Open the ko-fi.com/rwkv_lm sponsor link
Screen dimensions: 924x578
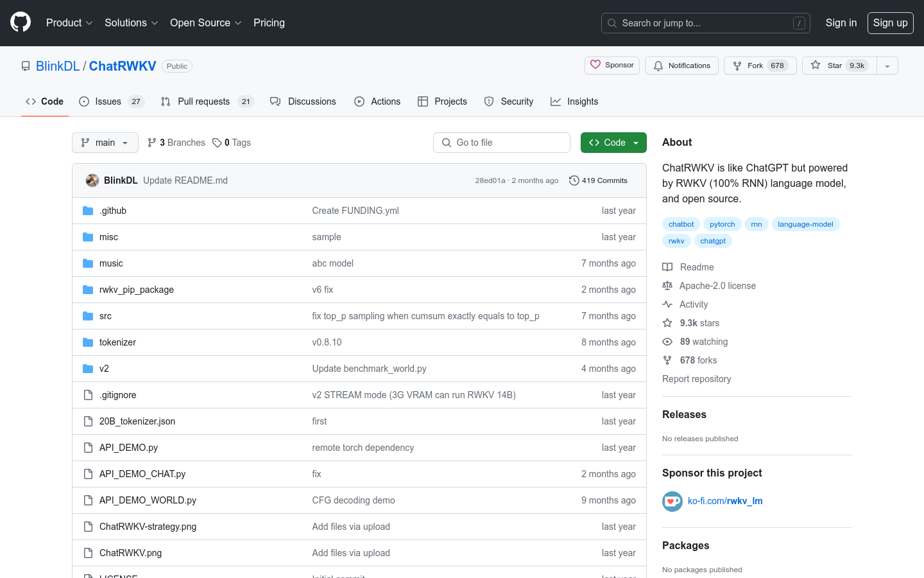(725, 501)
